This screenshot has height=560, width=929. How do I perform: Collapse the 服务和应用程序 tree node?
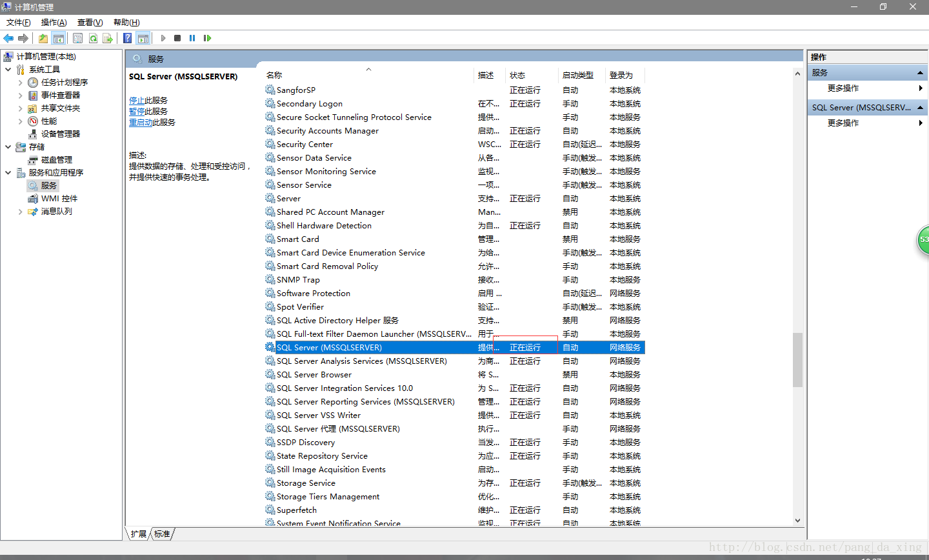point(8,173)
